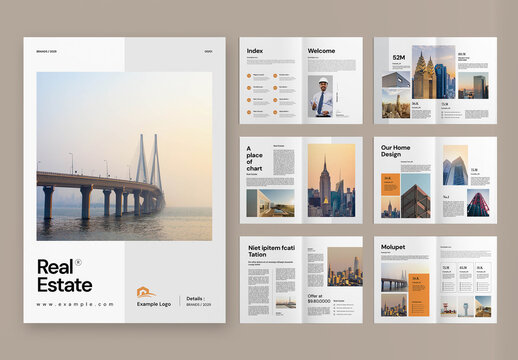Select the large bridge photo on the cover
Viewport: 518px width, 360px height.
click(x=124, y=156)
